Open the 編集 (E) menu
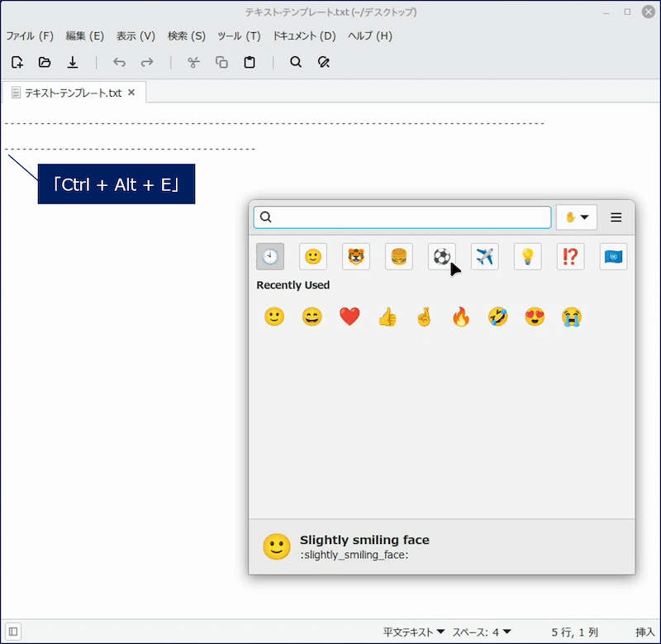Screen dimensions: 661x644 click(x=84, y=36)
